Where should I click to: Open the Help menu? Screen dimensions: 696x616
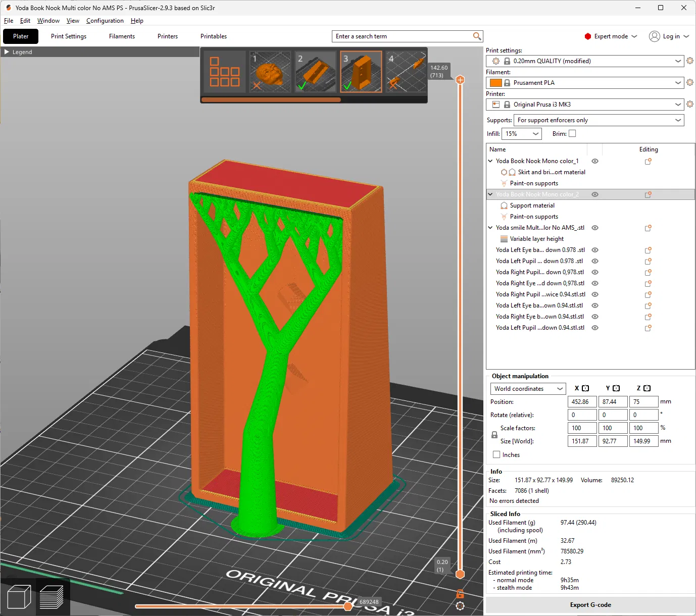137,21
